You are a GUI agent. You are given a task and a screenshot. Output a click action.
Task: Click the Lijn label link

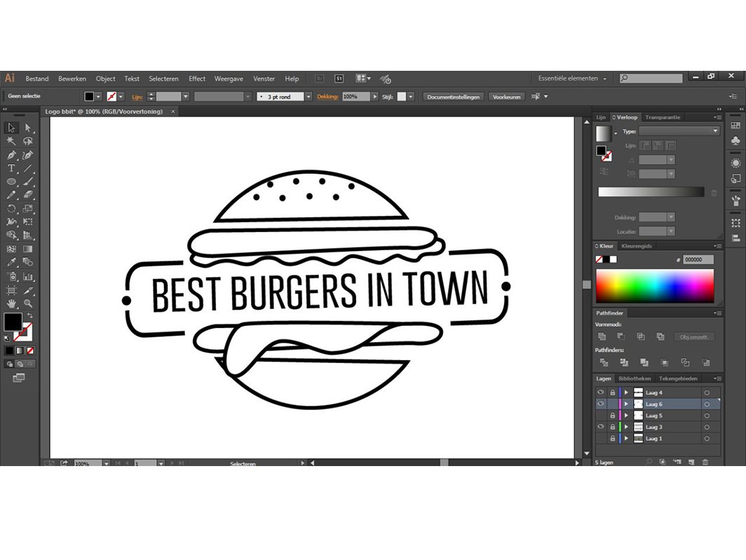137,97
